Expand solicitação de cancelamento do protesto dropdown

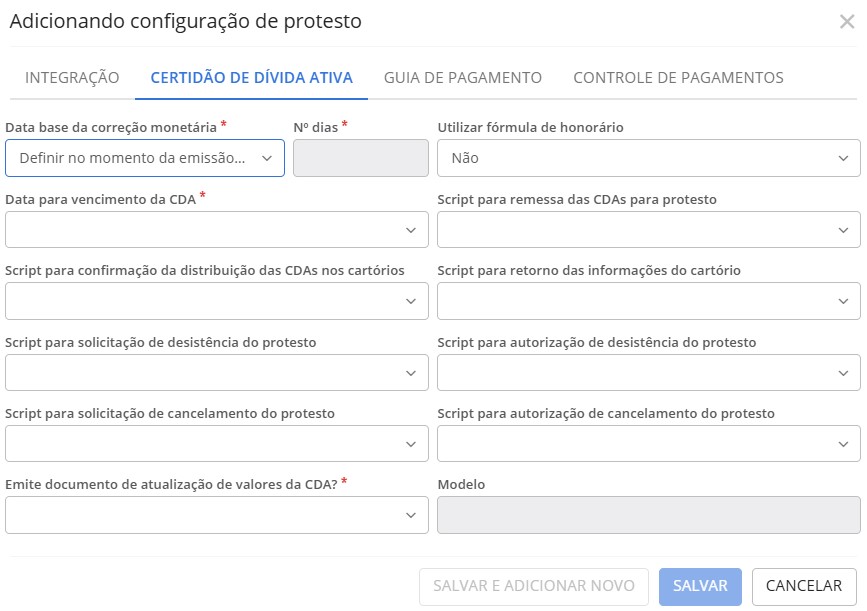(x=216, y=444)
